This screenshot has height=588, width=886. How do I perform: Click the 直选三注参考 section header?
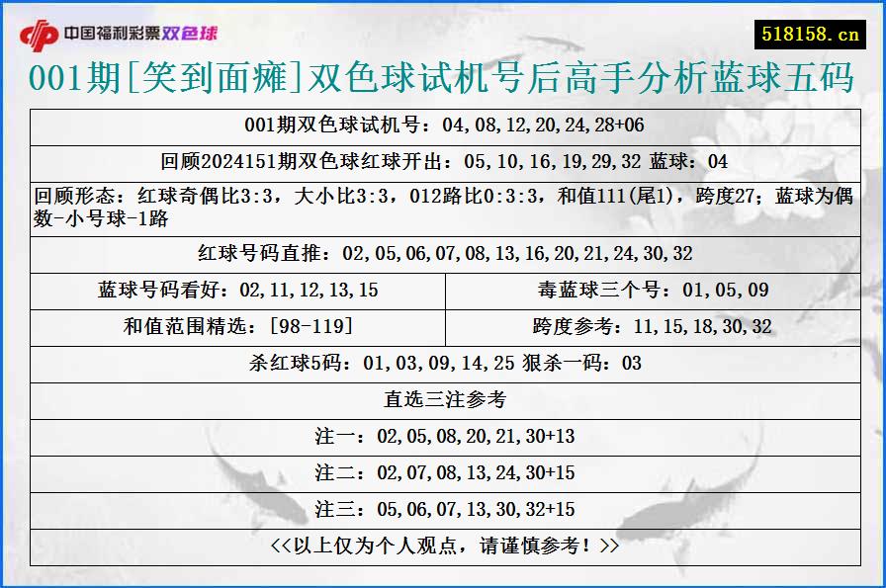click(443, 397)
